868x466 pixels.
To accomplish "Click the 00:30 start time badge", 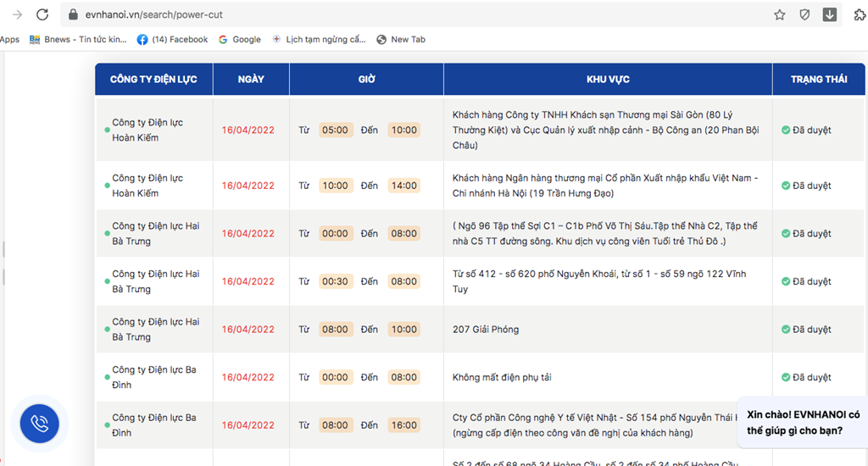I will click(x=336, y=281).
